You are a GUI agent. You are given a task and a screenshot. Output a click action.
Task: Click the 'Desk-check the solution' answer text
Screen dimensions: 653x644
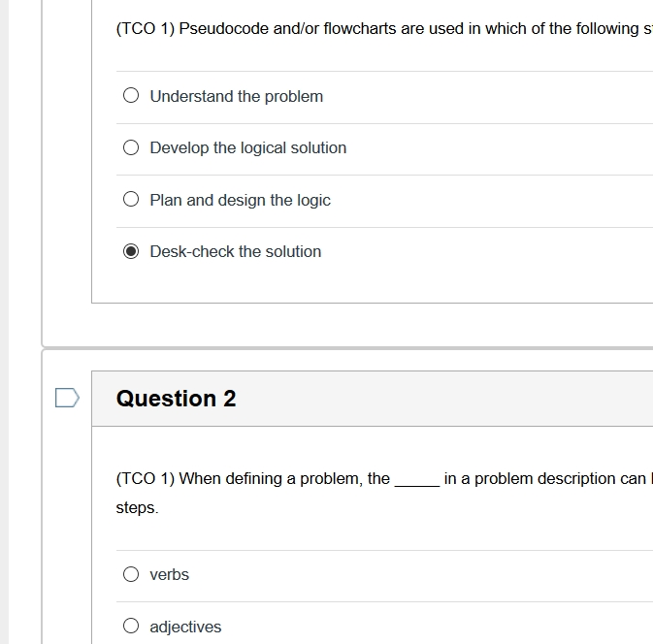coord(236,251)
